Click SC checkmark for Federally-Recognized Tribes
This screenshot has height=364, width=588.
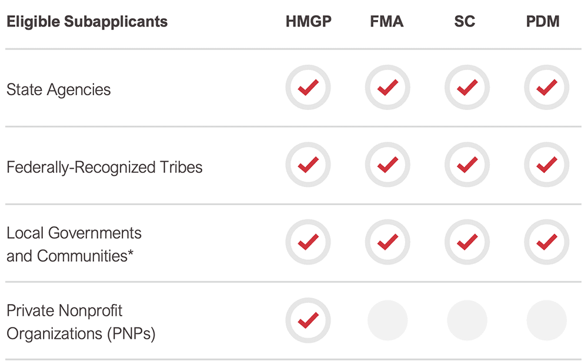[x=467, y=165]
